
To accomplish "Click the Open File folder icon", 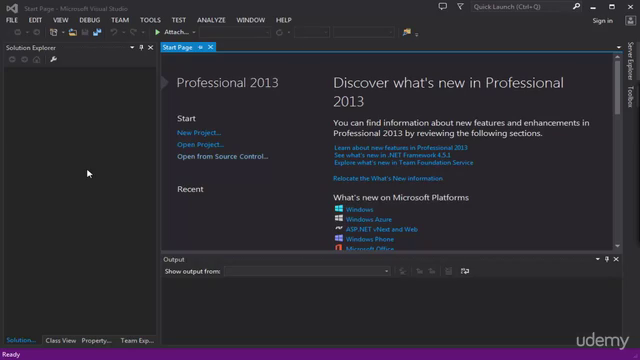I will pyautogui.click(x=73, y=32).
